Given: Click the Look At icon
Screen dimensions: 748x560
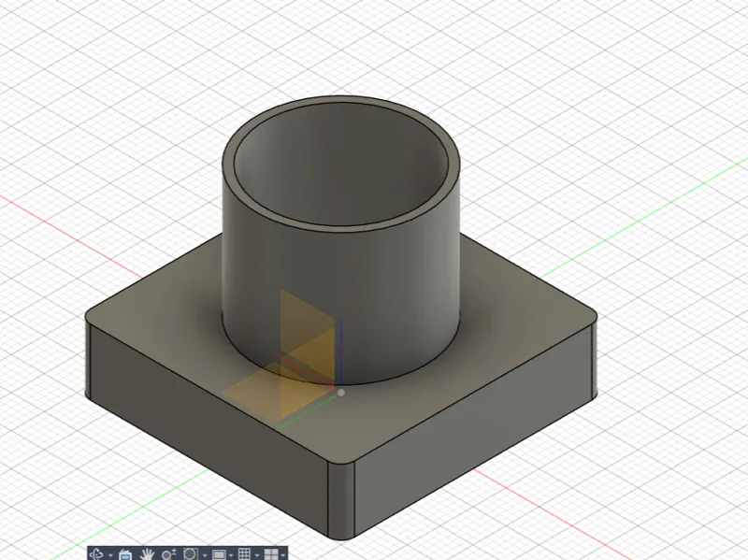Looking at the screenshot, I should [x=125, y=554].
